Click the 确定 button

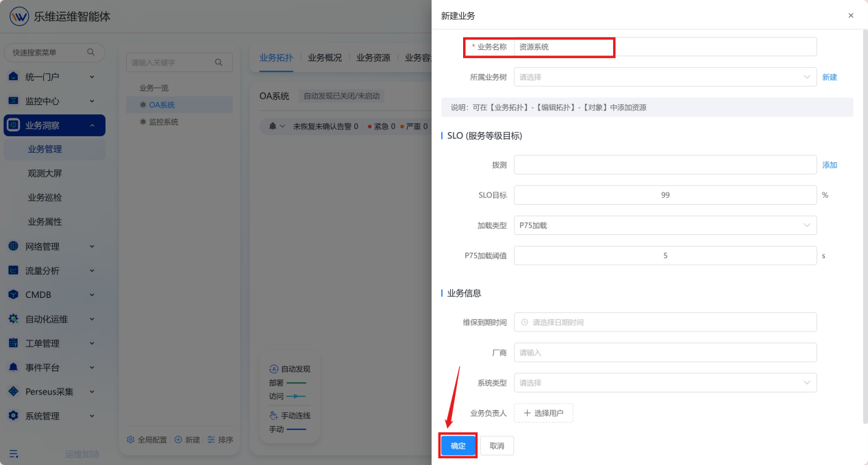tap(458, 446)
